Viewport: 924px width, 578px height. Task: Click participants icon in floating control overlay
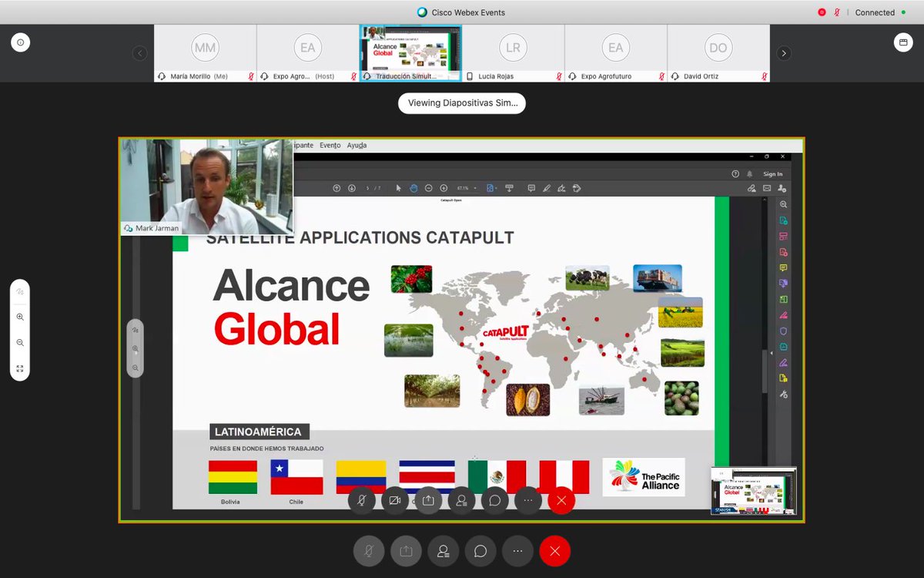click(x=461, y=500)
